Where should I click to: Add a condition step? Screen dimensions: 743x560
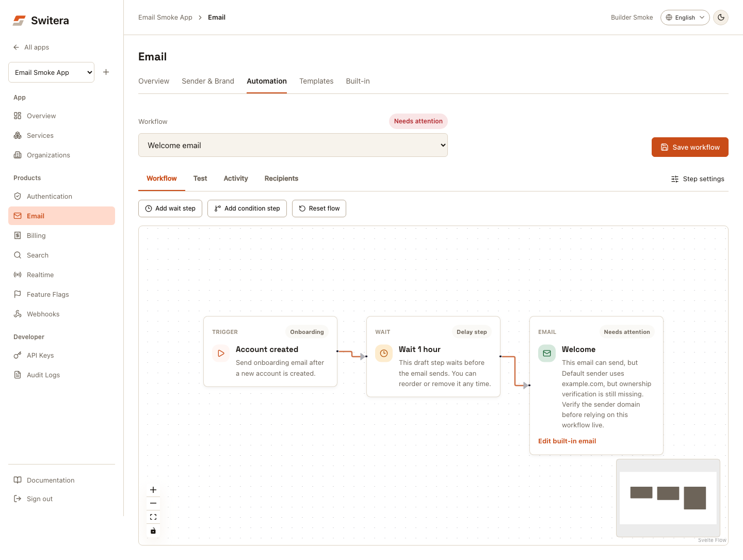pos(247,209)
